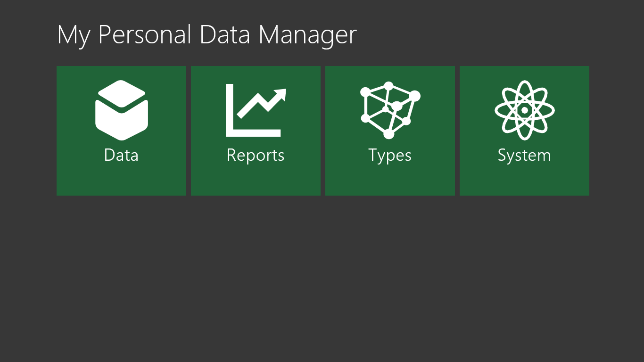
Task: Go to the Types section tile
Action: 390,174
